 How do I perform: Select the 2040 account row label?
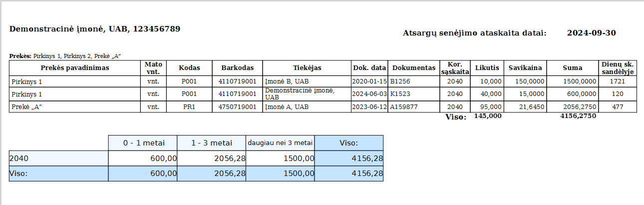tap(19, 158)
